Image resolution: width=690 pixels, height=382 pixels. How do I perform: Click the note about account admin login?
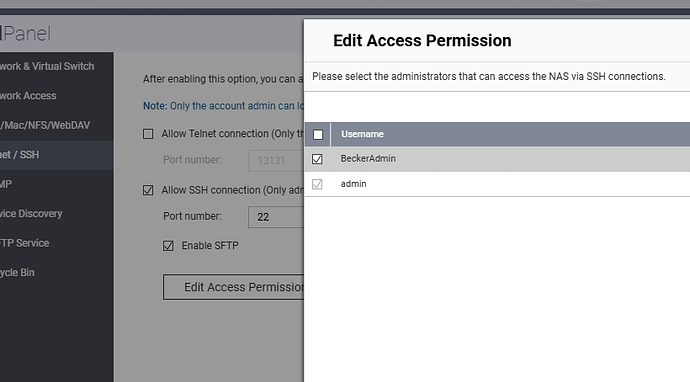223,106
